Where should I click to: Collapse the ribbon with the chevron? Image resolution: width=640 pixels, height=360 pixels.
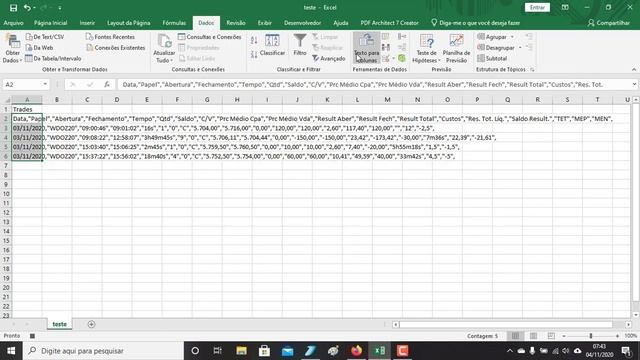(634, 69)
